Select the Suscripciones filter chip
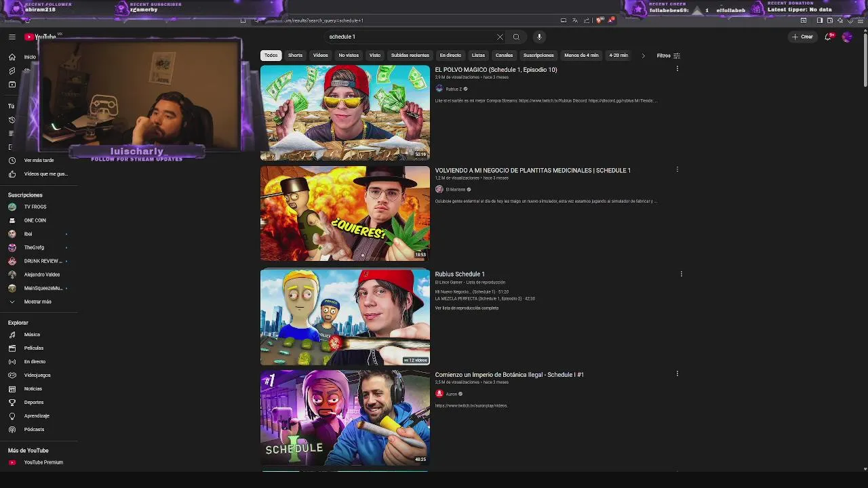 (538, 56)
